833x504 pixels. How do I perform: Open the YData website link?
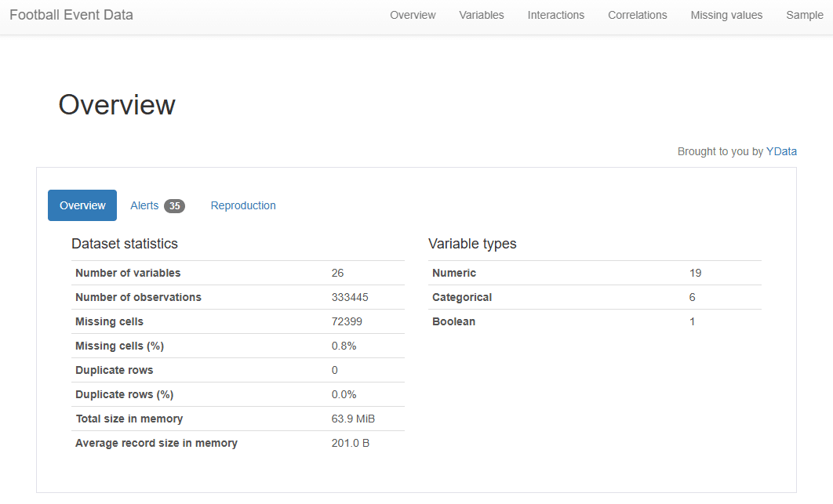(x=781, y=151)
